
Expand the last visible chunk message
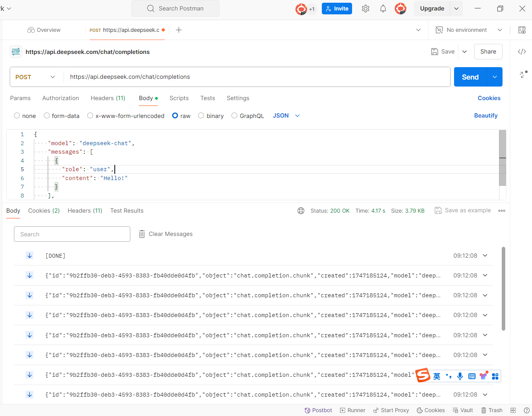click(485, 394)
